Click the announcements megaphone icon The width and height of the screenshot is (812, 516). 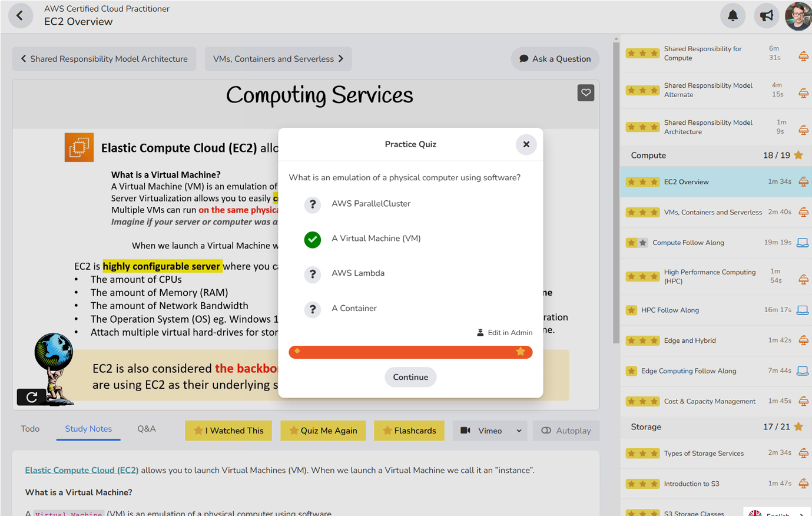point(766,15)
